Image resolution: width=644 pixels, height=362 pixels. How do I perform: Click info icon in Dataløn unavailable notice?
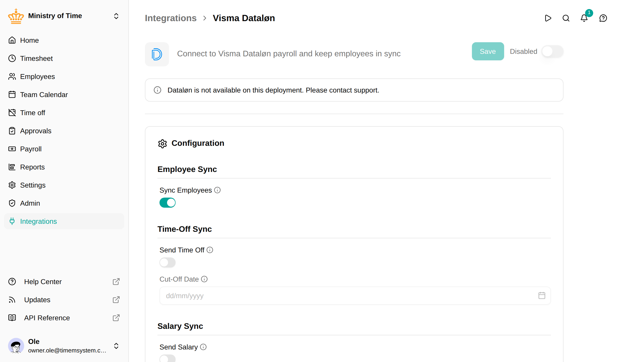[x=157, y=90]
